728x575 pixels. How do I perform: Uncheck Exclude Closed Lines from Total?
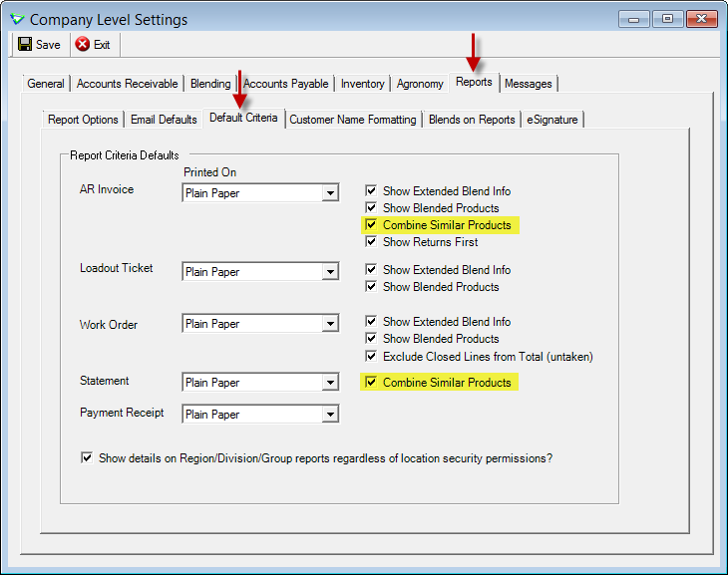(371, 356)
